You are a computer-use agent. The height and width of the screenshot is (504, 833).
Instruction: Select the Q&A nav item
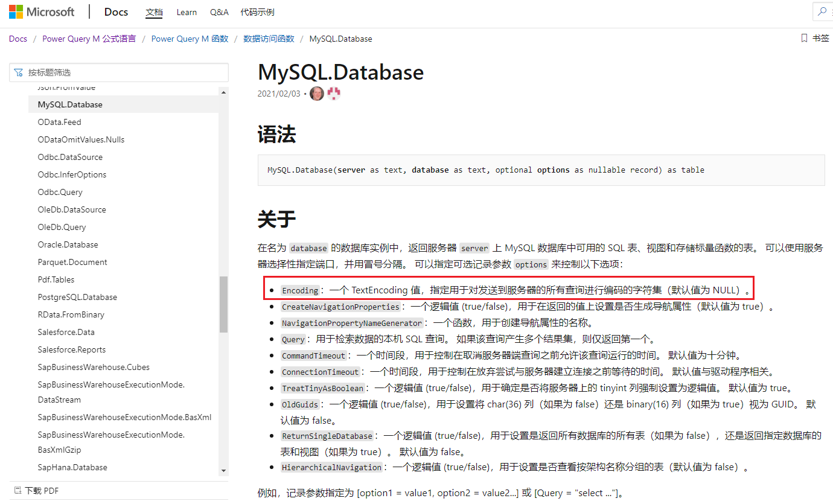pos(219,12)
